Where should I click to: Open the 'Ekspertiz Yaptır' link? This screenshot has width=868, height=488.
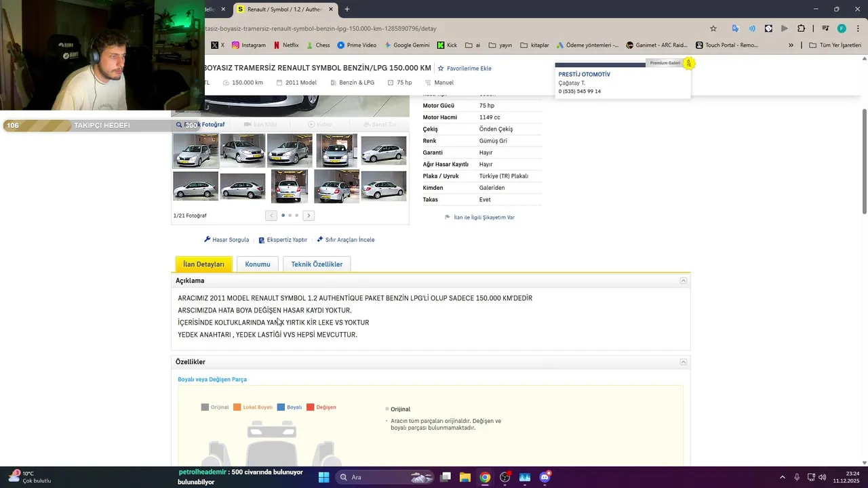(x=283, y=240)
